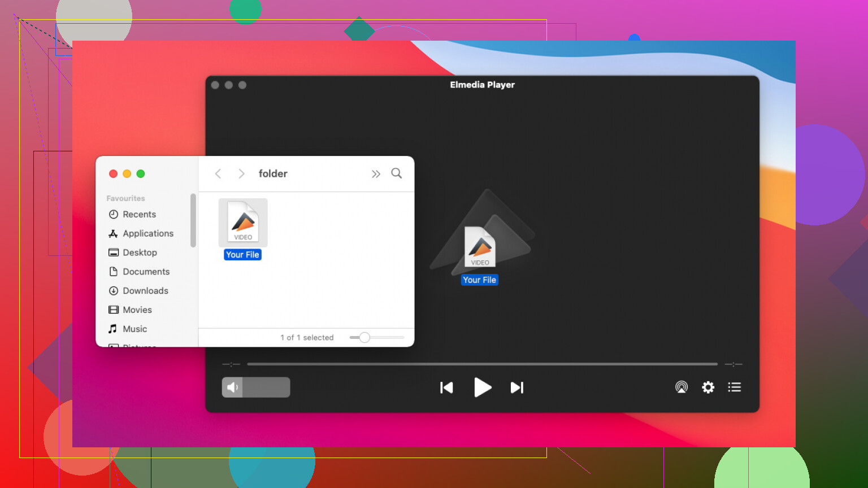Open Recents in Finder sidebar
The height and width of the screenshot is (488, 868).
tap(139, 215)
